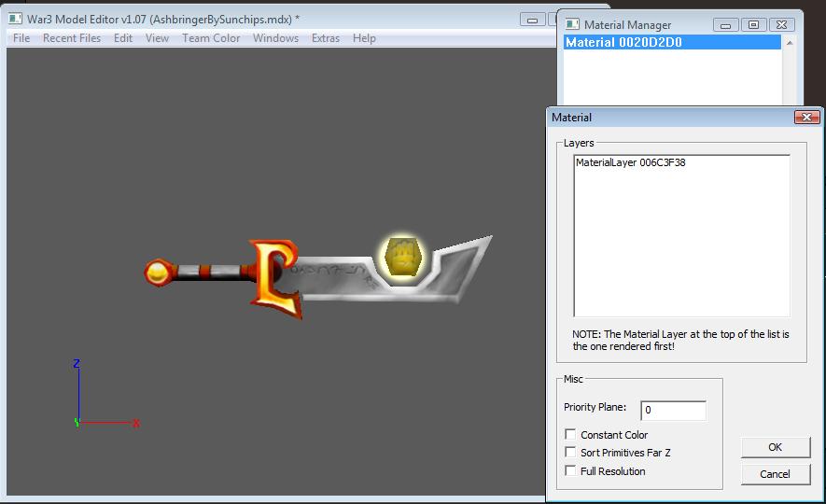826x504 pixels.
Task: Maximize the Material Manager window
Action: (753, 25)
